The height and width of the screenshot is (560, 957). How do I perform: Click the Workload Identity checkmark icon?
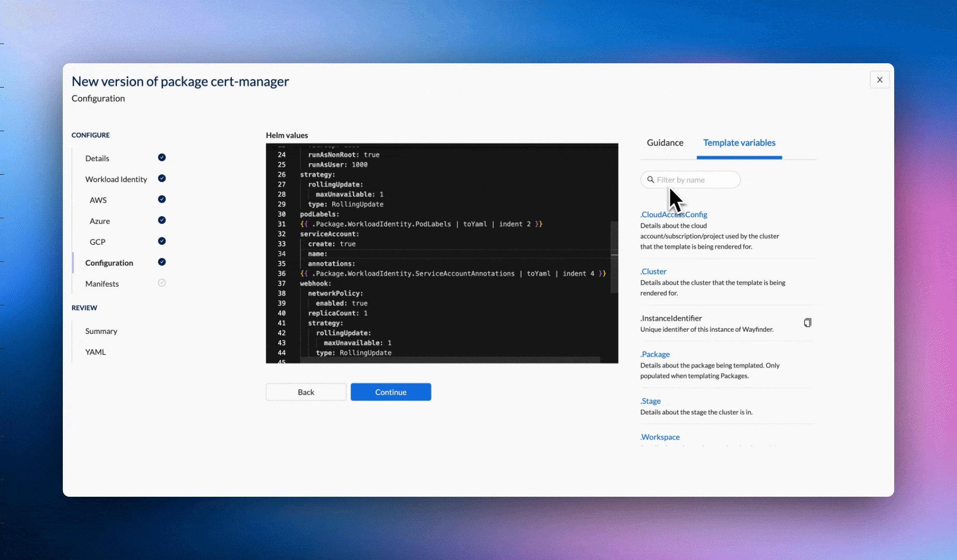tap(162, 178)
